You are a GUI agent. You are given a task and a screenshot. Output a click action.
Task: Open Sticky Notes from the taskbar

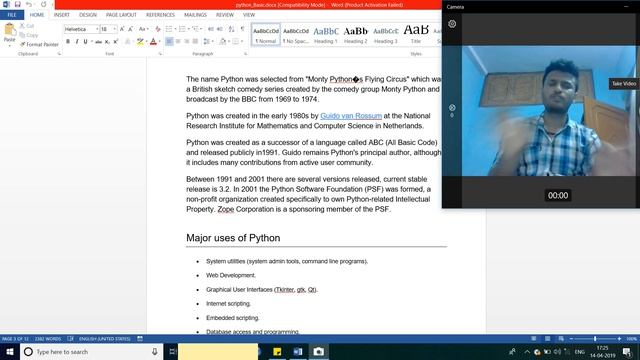[277, 352]
